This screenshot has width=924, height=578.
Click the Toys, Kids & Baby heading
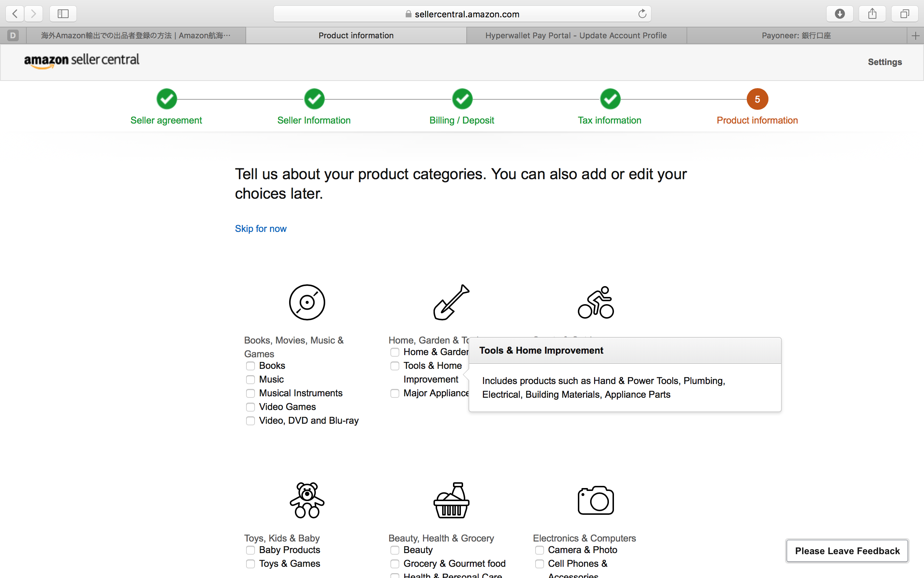tap(282, 538)
